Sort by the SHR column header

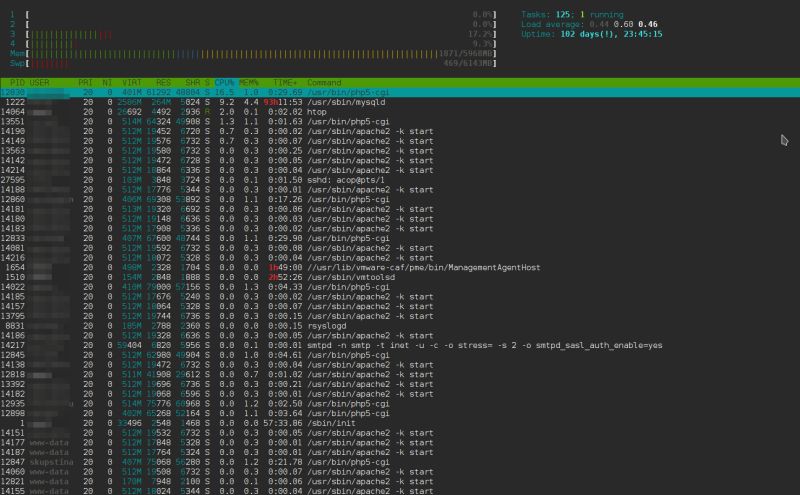coord(193,83)
